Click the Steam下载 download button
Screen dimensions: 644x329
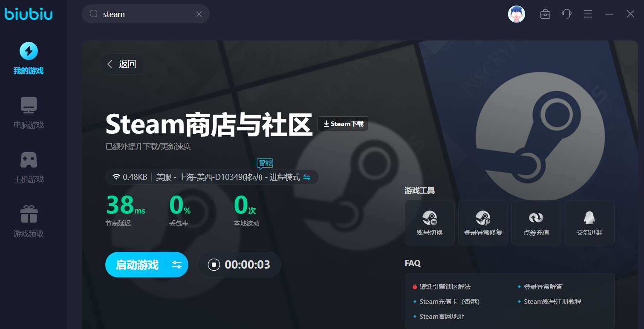point(343,124)
